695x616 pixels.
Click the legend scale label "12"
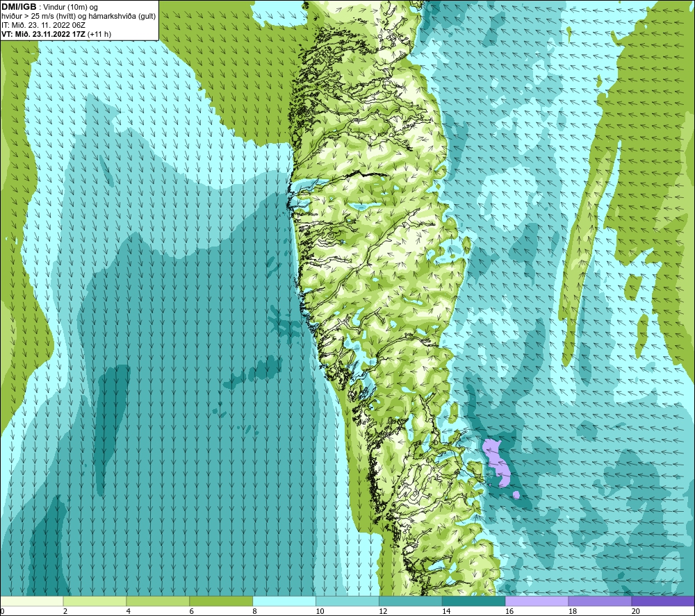coord(383,612)
